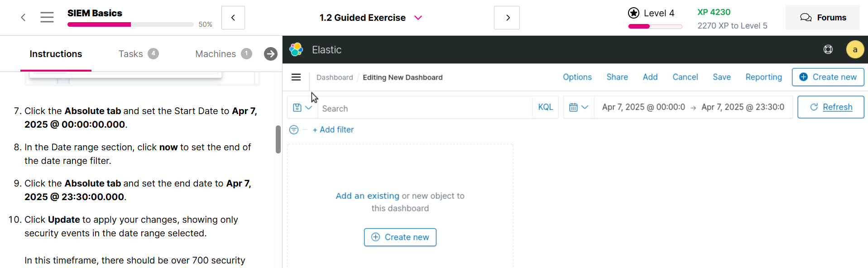Screen dimensions: 868x268
Task: Open the hamburger menu beside SIEM Basics
Action: coord(47,18)
